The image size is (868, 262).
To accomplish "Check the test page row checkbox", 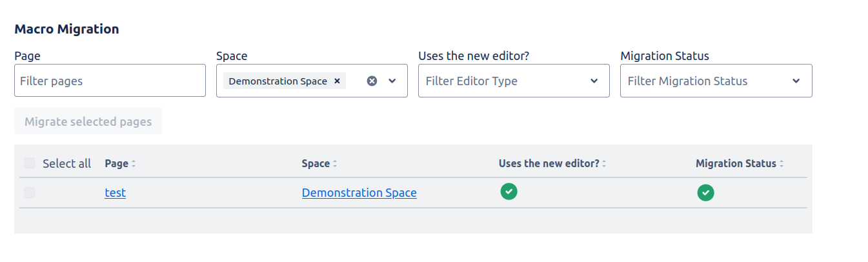I will pyautogui.click(x=30, y=193).
